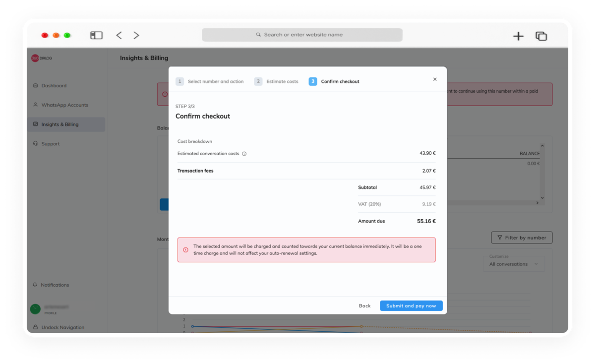Image resolution: width=595 pixels, height=364 pixels.
Task: Open step 2 Estimate costs
Action: (x=276, y=81)
